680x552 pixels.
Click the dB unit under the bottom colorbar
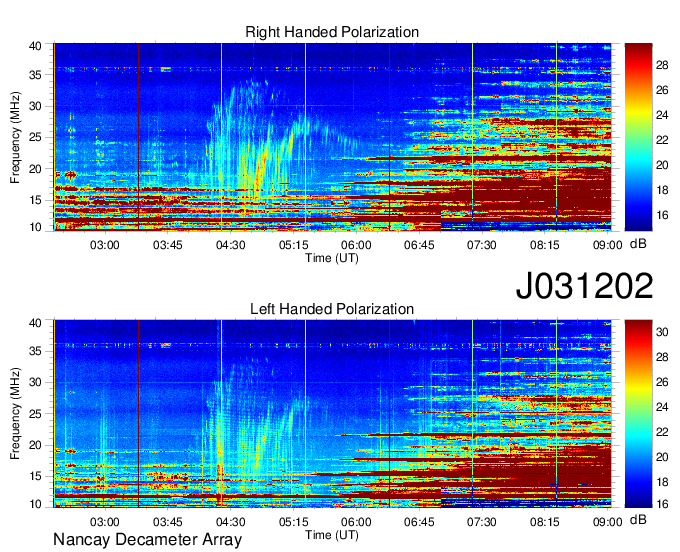point(638,519)
